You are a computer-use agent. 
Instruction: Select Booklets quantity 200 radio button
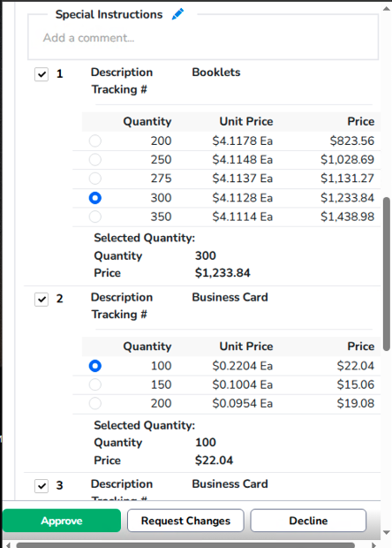pos(95,141)
